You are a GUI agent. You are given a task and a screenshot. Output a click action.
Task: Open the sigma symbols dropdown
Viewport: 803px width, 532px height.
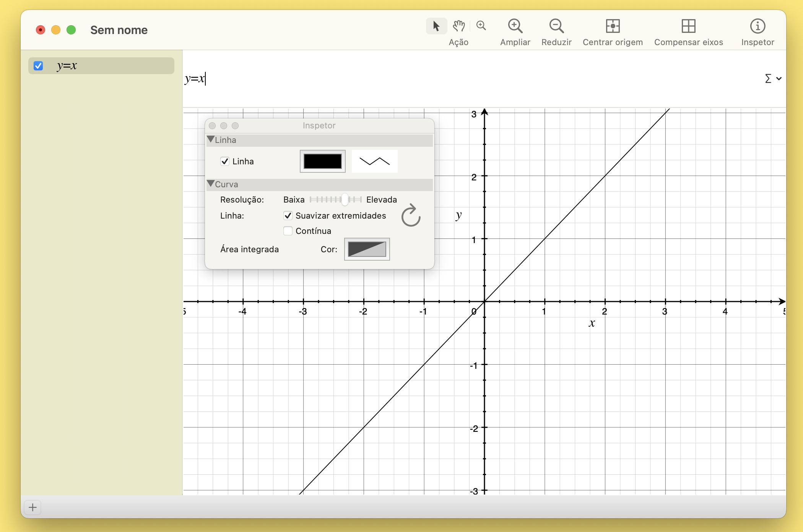tap(773, 78)
